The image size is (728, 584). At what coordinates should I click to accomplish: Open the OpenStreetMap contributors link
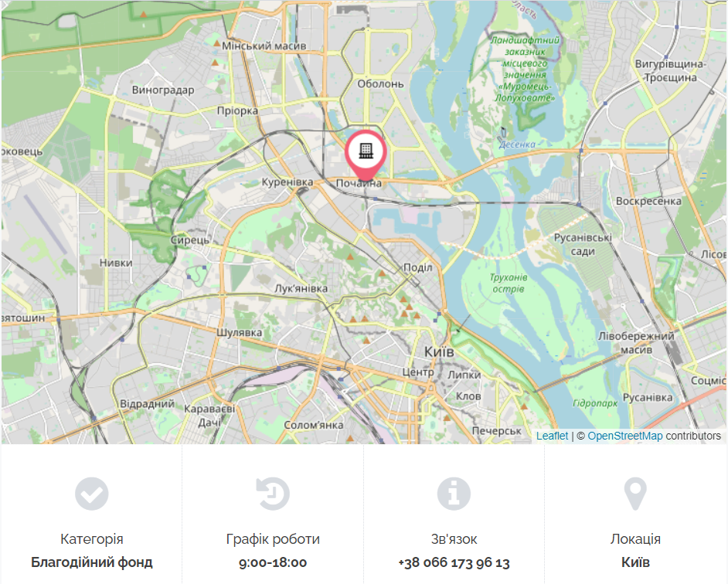pos(625,436)
